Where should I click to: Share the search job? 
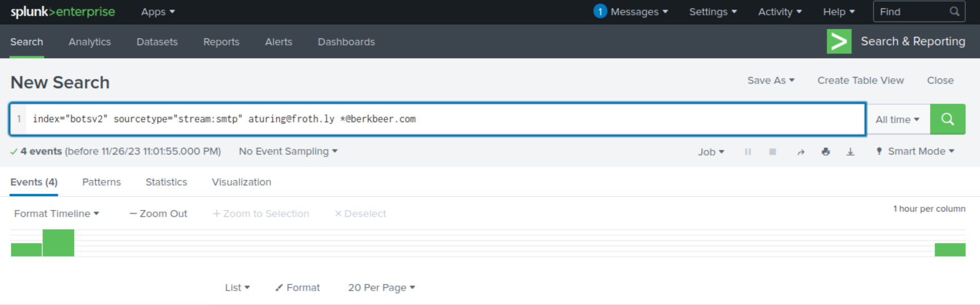point(801,151)
